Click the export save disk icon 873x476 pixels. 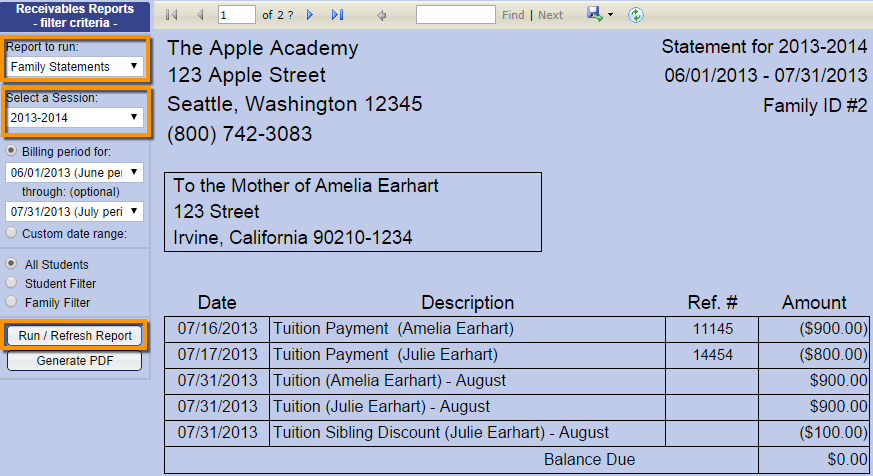(595, 15)
